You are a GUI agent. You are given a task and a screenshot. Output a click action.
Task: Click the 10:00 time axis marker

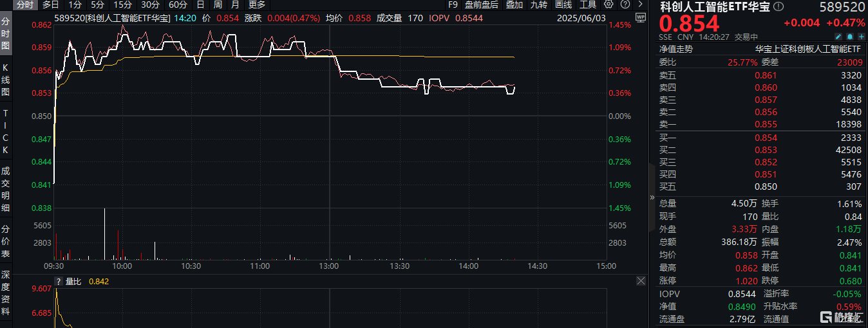[x=122, y=266]
